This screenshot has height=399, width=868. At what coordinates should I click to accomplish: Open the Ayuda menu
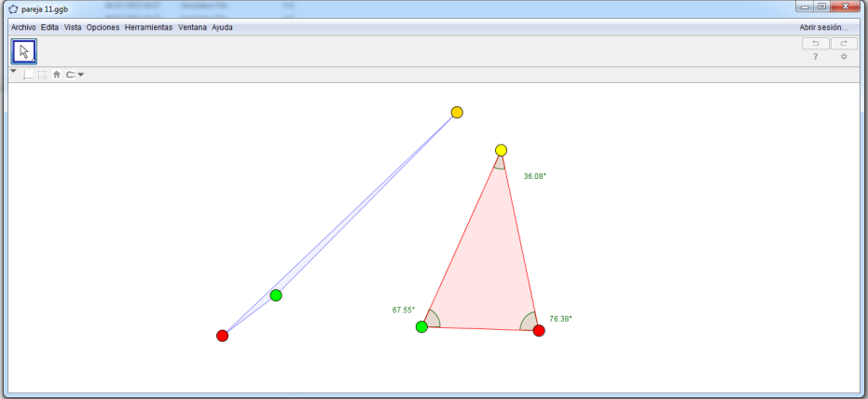pos(222,27)
